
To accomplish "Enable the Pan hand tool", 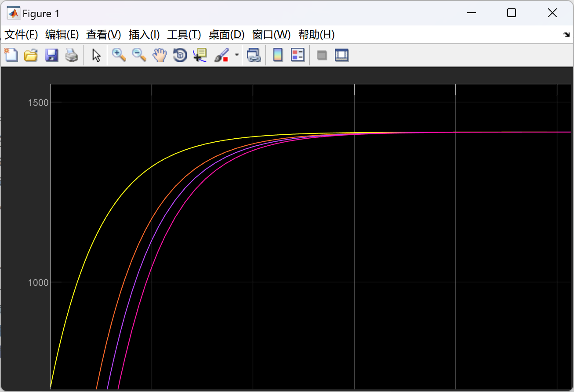I will pos(160,55).
